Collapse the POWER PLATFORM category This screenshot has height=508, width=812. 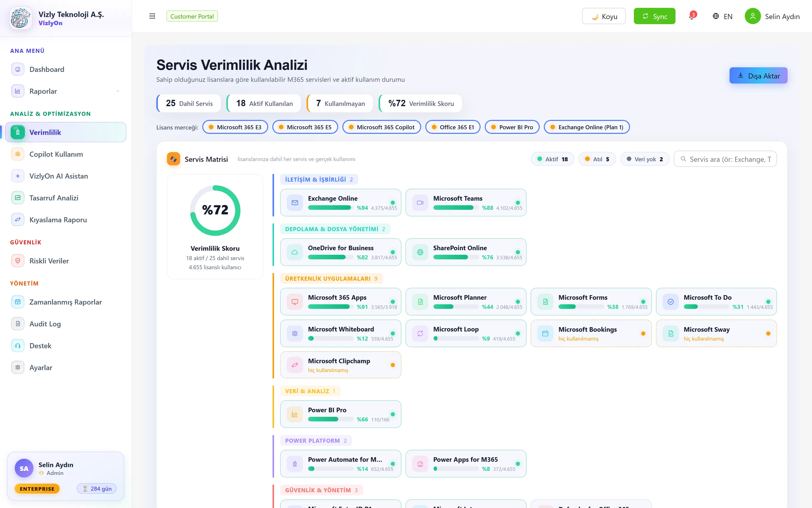tap(316, 440)
